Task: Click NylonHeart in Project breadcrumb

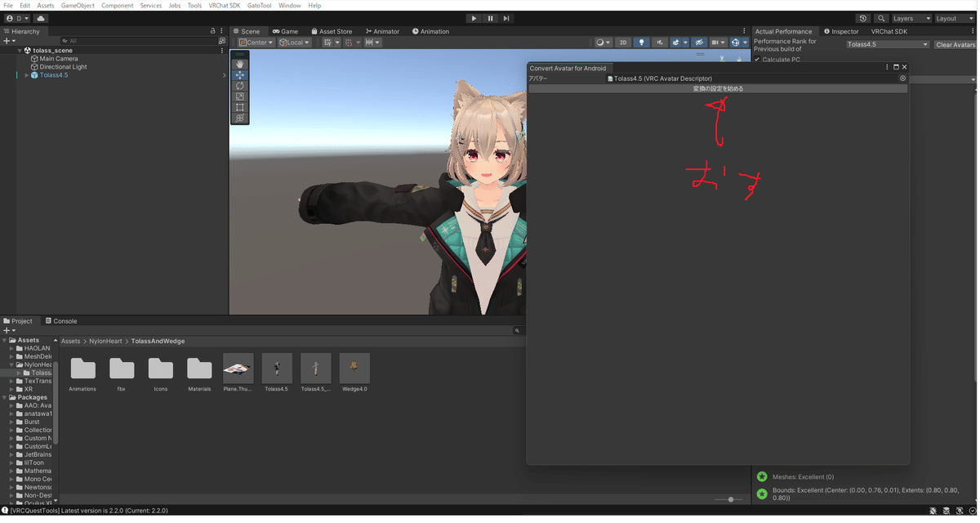Action: tap(105, 341)
